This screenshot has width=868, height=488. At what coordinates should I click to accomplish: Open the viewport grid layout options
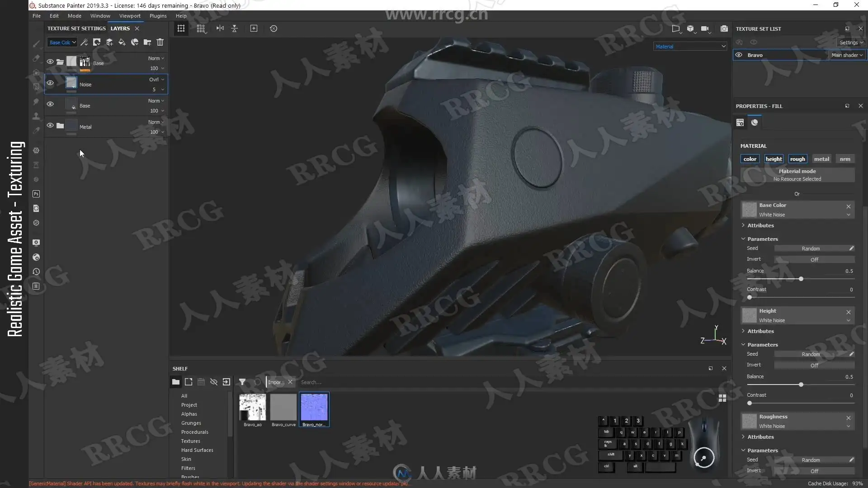click(x=201, y=29)
